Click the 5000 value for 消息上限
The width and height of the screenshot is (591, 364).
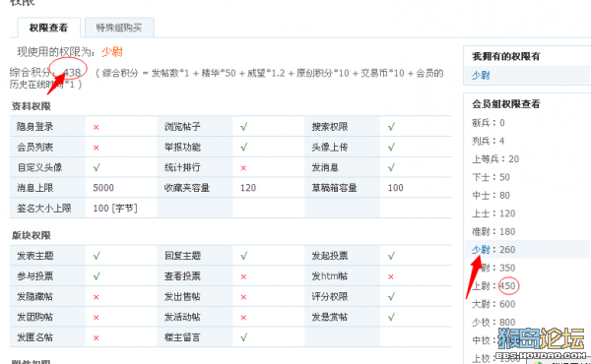pos(103,188)
